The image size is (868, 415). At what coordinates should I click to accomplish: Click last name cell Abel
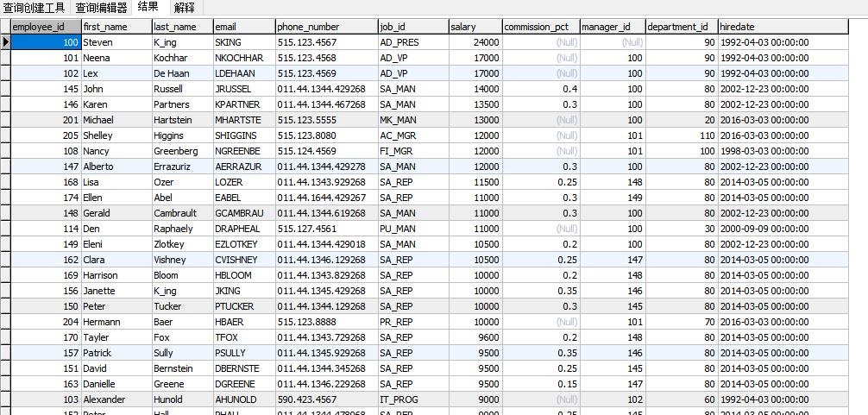pos(183,198)
